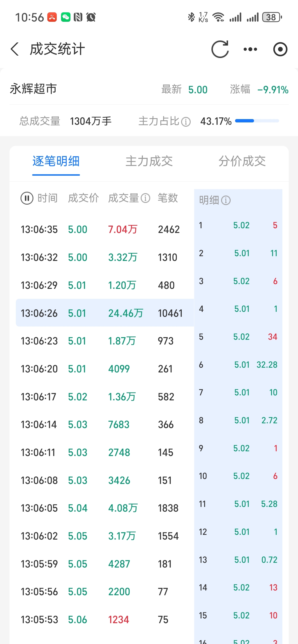Viewport: 298px width, 644px height.
Task: Select the highlighted 13:06:26 row
Action: tap(105, 313)
